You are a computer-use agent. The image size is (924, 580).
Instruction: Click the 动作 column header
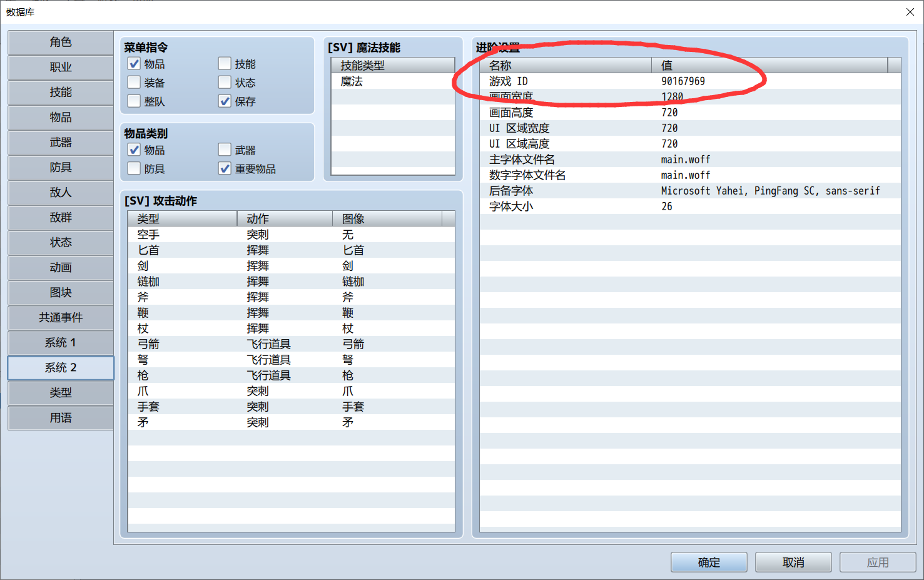coord(285,218)
